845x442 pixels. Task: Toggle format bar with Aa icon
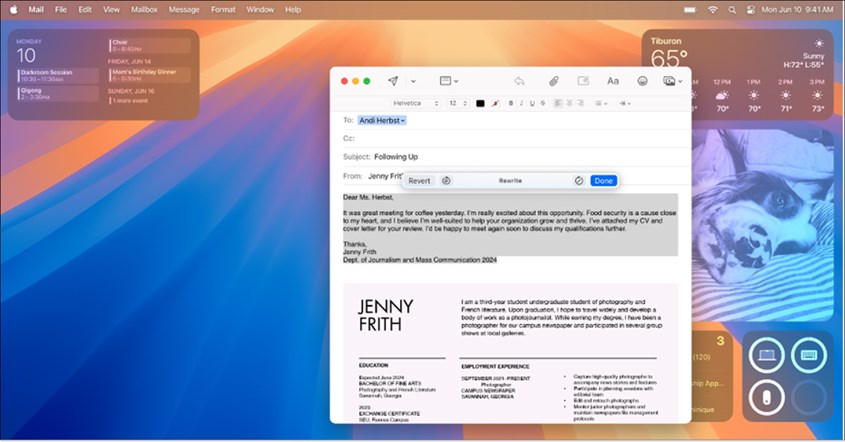point(613,81)
